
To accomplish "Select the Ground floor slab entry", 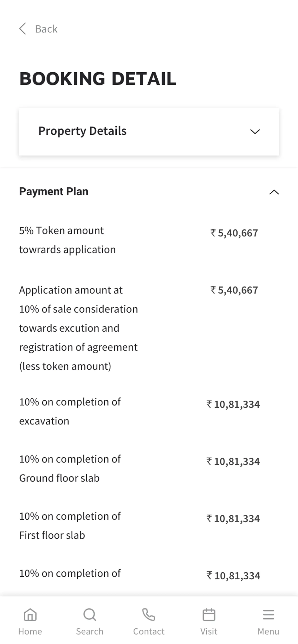I will click(x=70, y=468).
